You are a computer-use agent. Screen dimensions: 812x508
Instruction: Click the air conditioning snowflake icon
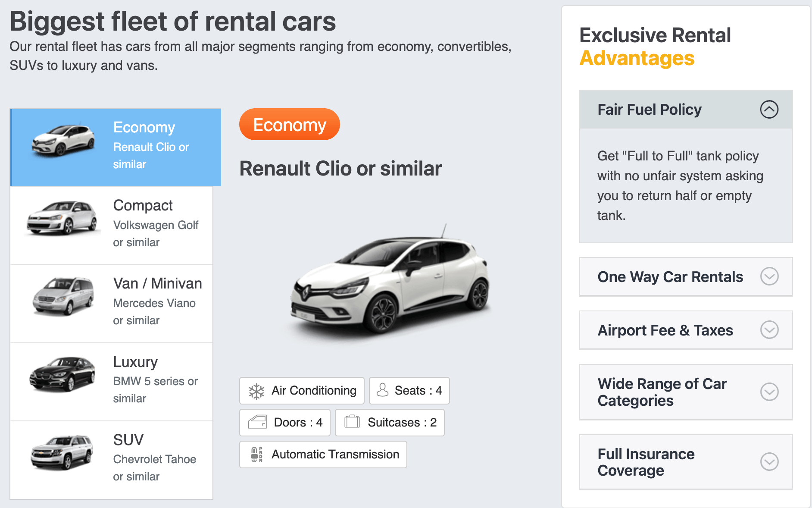[x=256, y=391]
